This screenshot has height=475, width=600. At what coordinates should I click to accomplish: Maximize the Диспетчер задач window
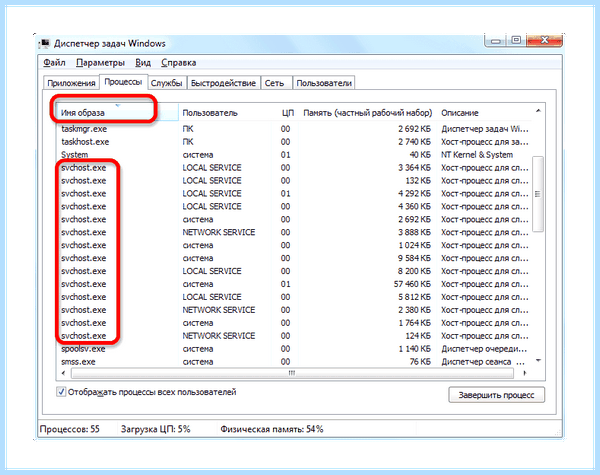pyautogui.click(x=516, y=41)
